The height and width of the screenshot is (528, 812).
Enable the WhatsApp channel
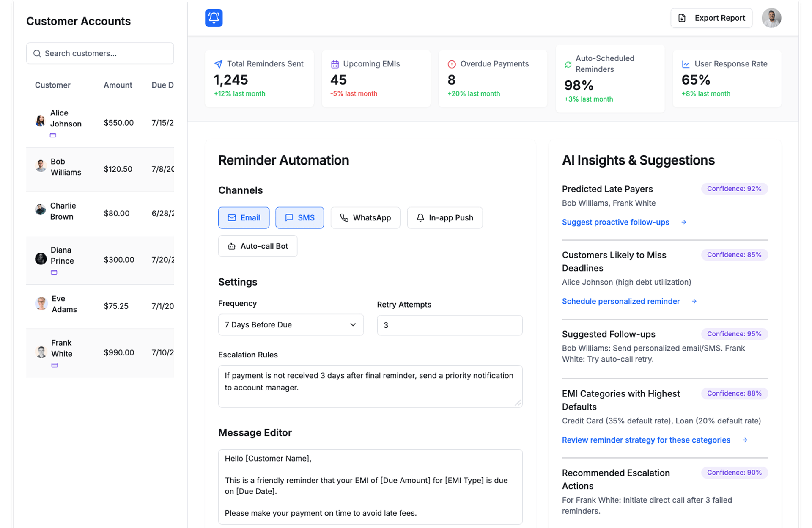click(365, 218)
